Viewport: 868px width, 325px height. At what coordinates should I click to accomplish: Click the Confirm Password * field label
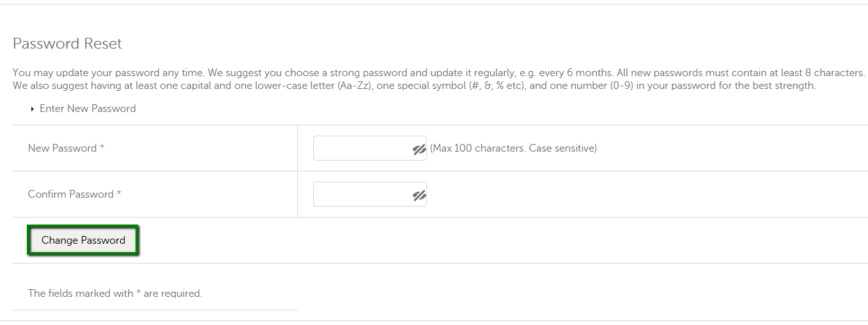click(74, 194)
